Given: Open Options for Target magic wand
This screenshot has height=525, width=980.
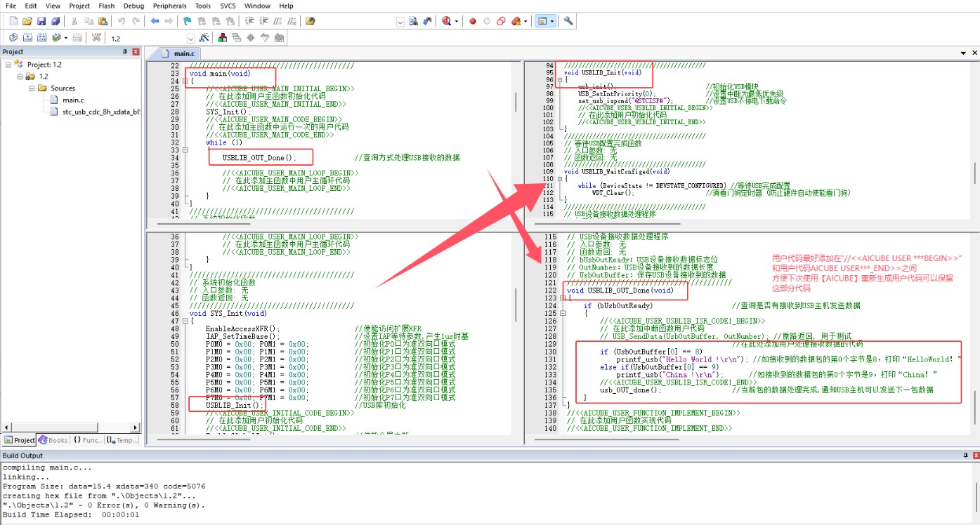Looking at the screenshot, I should pyautogui.click(x=204, y=38).
